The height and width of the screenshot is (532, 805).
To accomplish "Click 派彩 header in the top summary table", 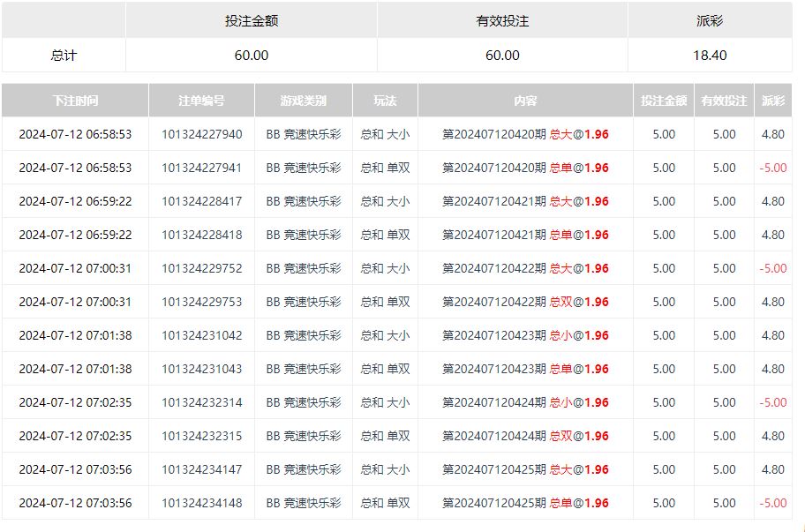I will point(710,20).
